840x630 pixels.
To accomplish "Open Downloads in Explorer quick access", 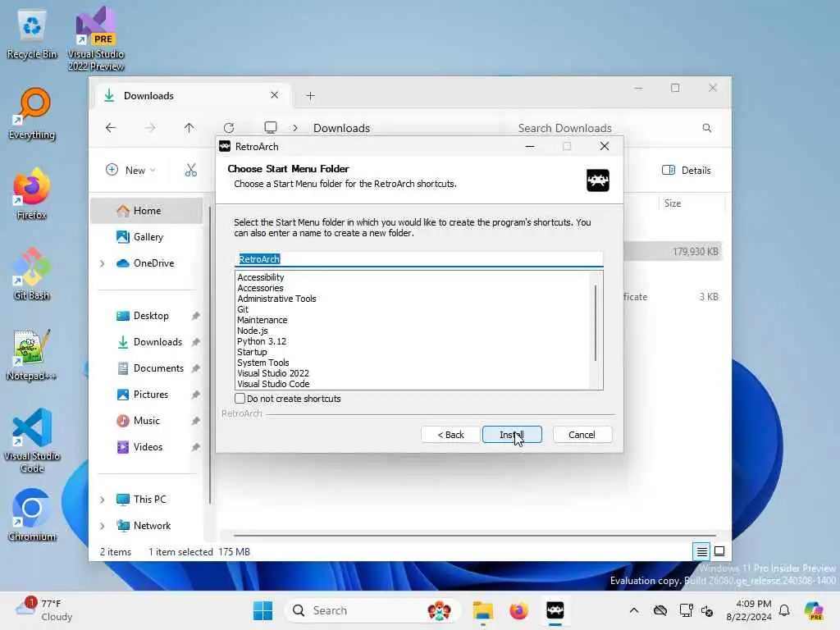I will (x=157, y=342).
